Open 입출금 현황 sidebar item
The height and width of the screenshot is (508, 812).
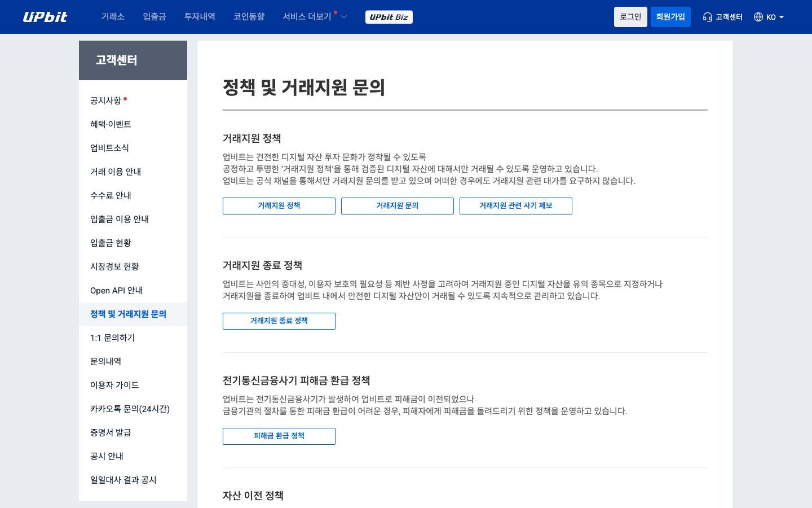[x=133, y=243]
